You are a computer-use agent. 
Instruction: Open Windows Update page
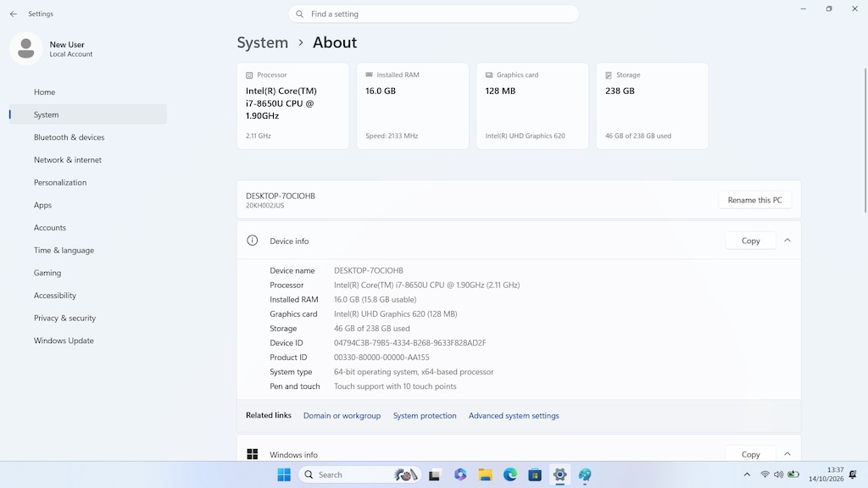pyautogui.click(x=88, y=341)
